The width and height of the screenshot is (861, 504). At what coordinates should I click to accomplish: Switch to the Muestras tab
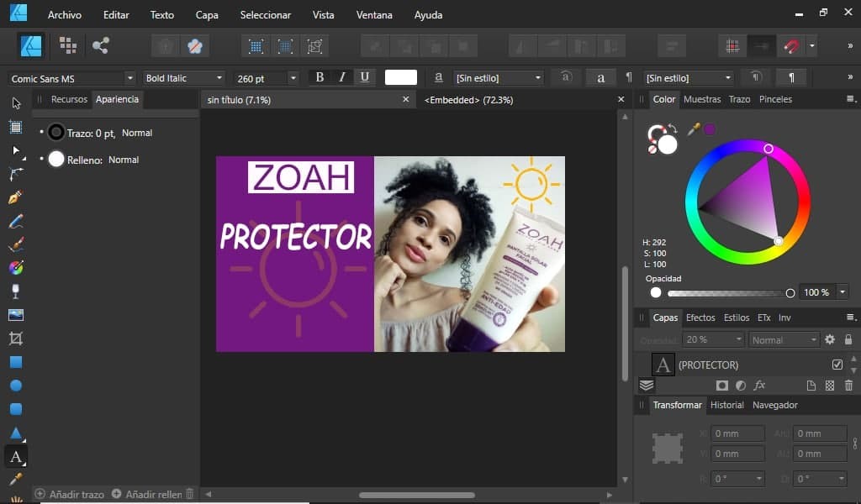tap(702, 99)
